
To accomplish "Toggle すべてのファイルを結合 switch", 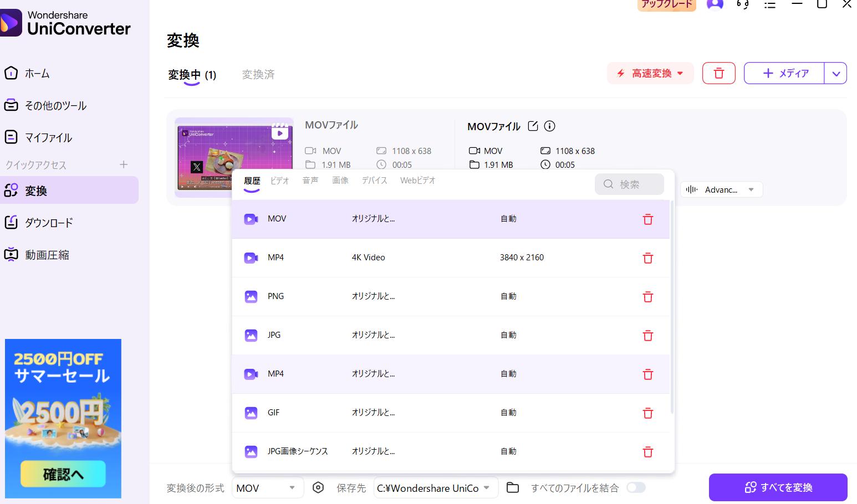I will point(636,487).
